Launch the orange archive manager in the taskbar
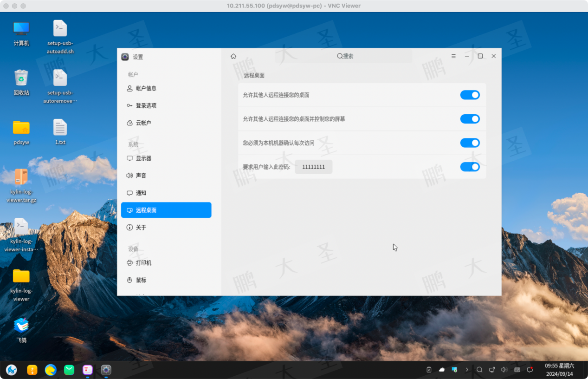The image size is (588, 379). coord(32,370)
